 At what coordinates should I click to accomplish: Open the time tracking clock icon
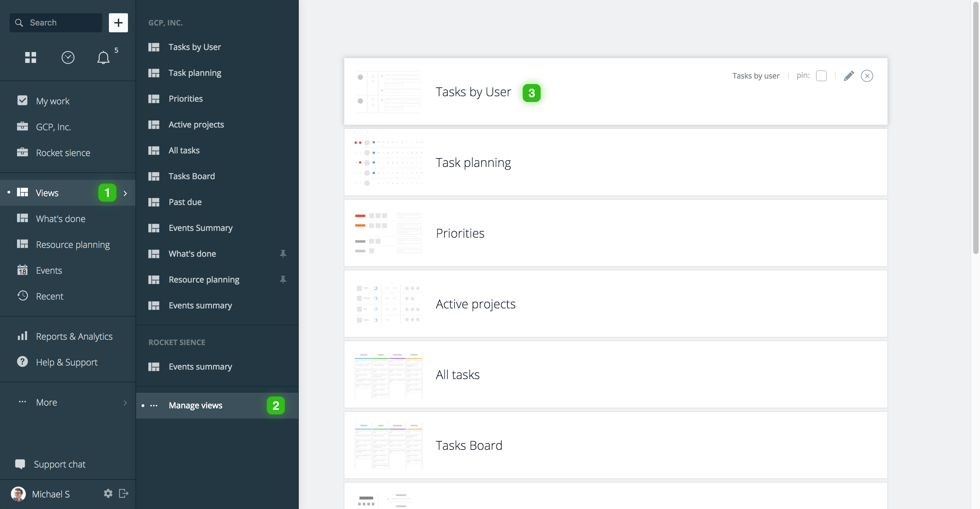(x=68, y=57)
